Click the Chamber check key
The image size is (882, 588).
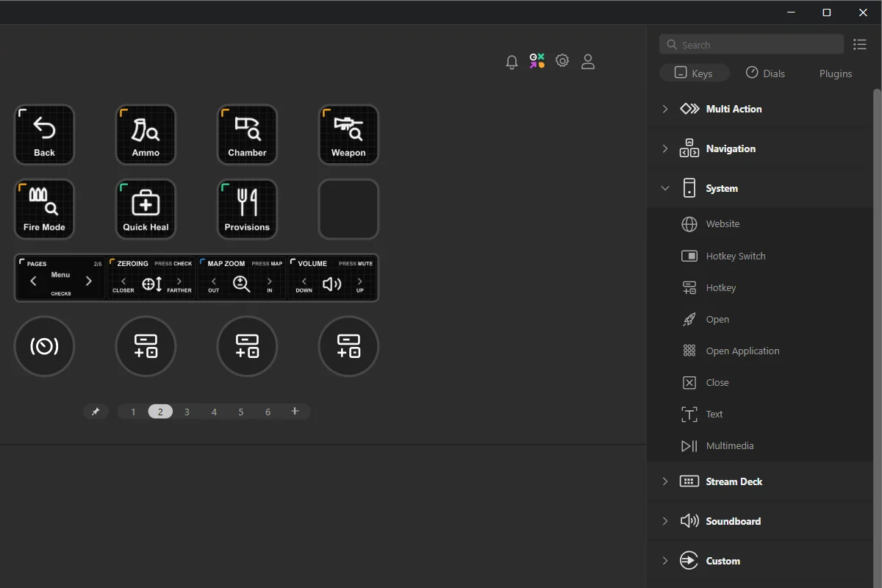pos(247,135)
